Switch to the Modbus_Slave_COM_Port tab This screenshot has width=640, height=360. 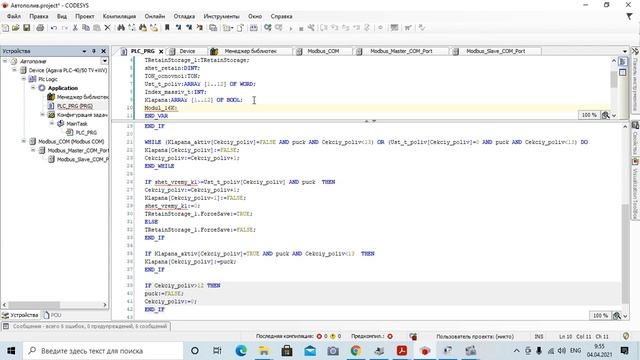click(496, 51)
